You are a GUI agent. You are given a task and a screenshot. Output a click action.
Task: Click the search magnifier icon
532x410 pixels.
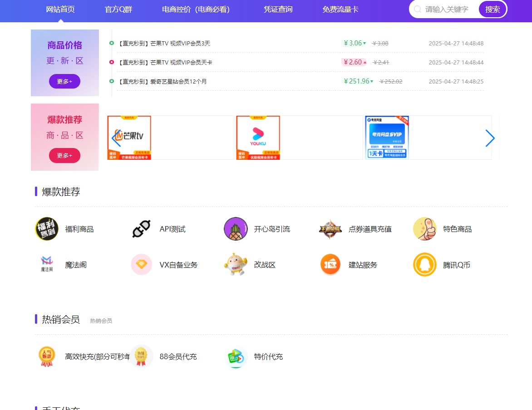(x=417, y=9)
